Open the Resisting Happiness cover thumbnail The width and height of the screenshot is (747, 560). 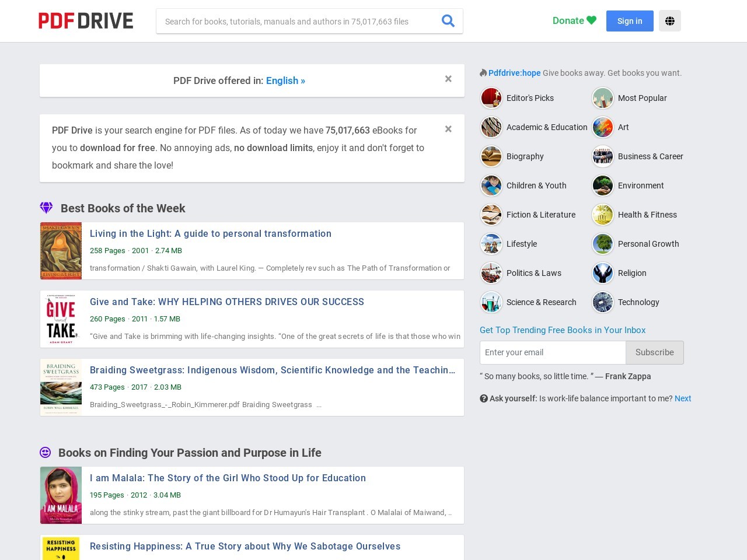coord(61,548)
